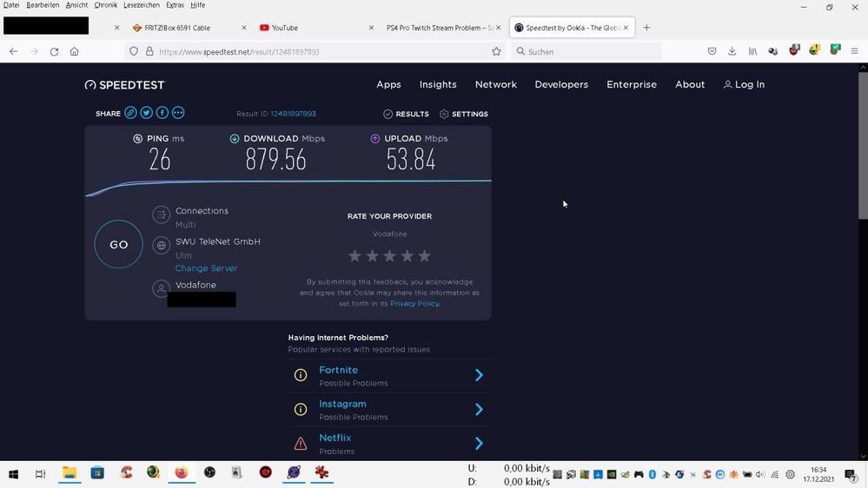
Task: Click the Connections Multi icon
Action: tap(161, 214)
